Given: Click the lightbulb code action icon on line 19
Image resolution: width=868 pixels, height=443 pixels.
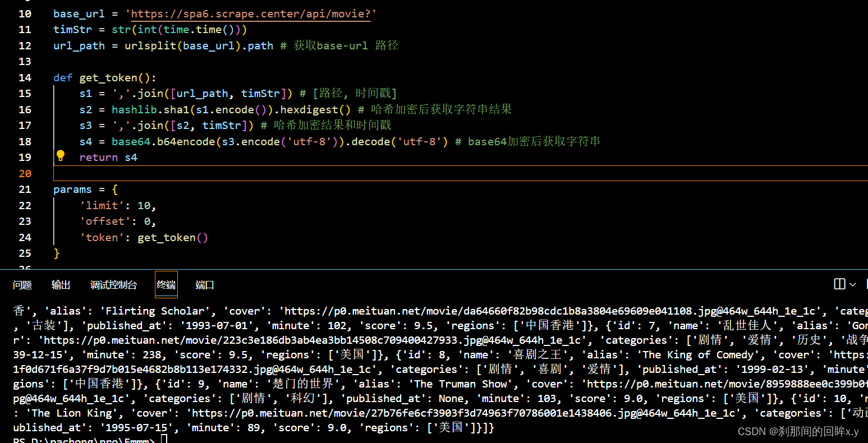Looking at the screenshot, I should click(x=61, y=155).
